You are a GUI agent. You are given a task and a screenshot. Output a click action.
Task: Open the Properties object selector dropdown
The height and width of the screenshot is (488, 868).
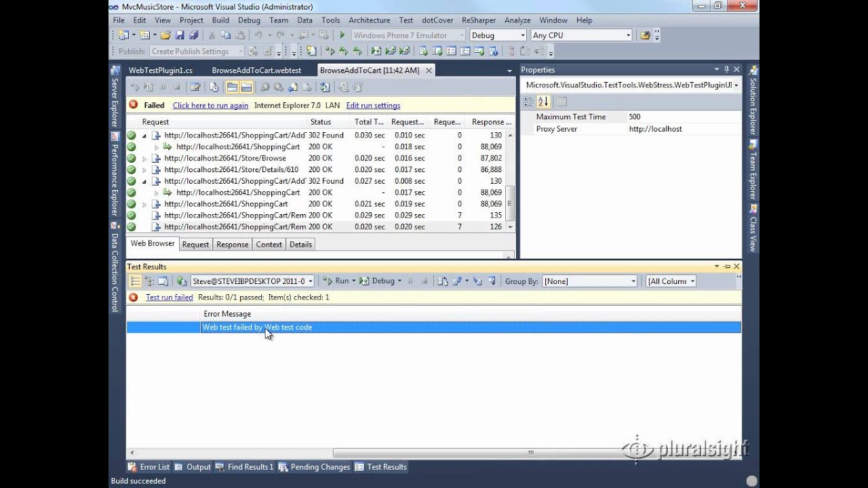pyautogui.click(x=736, y=85)
